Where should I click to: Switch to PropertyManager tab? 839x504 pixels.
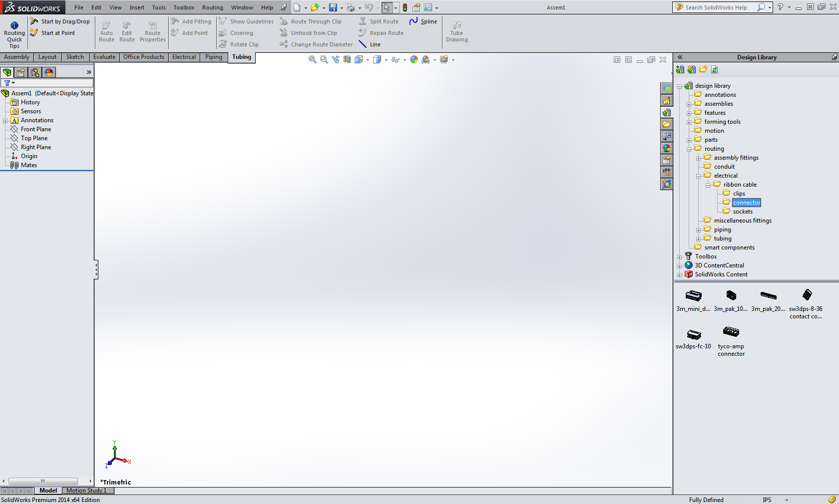tap(21, 72)
